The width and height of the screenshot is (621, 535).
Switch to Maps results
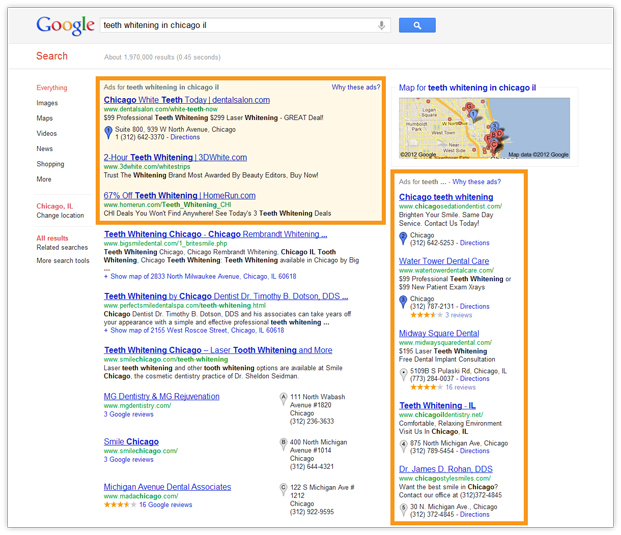tap(44, 118)
